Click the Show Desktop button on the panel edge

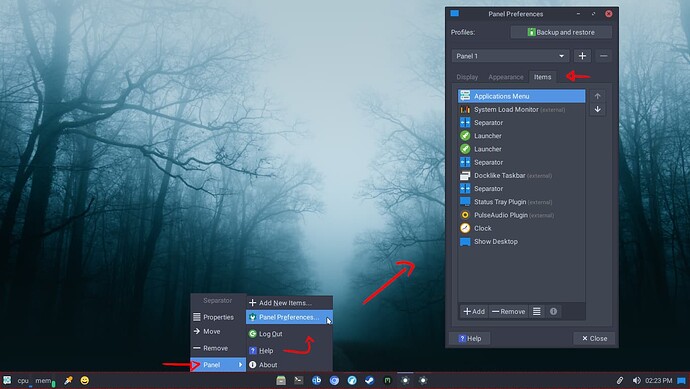point(682,380)
